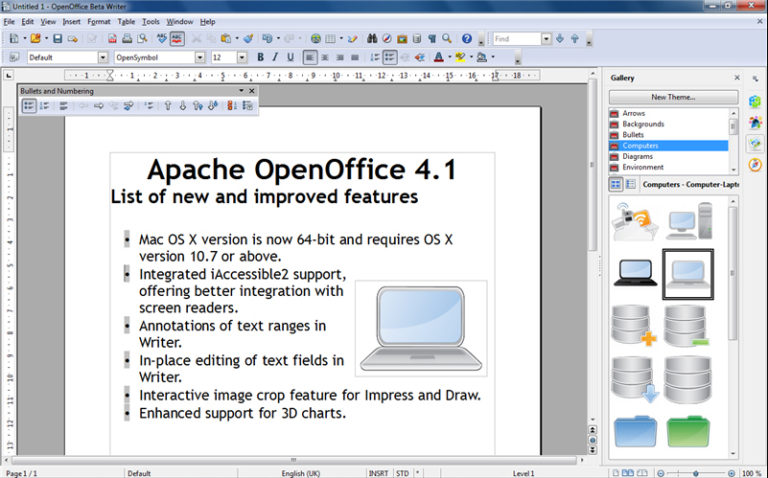Open the font size dropdown
768x478 pixels.
[x=243, y=58]
